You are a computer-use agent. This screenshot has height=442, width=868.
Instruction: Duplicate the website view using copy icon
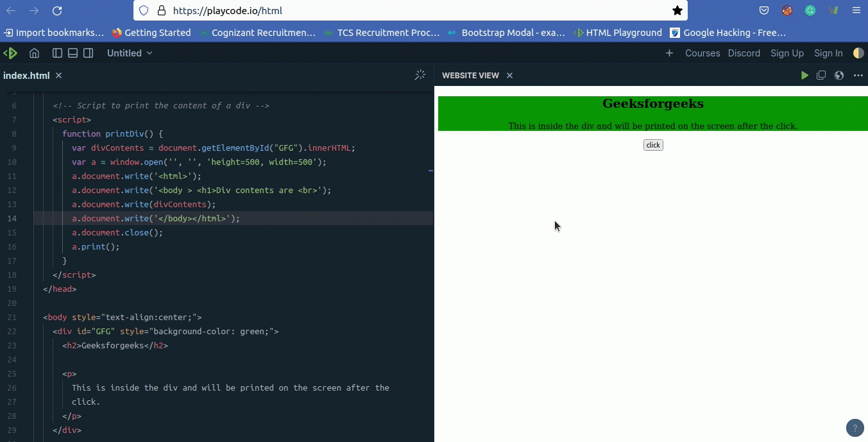click(821, 75)
